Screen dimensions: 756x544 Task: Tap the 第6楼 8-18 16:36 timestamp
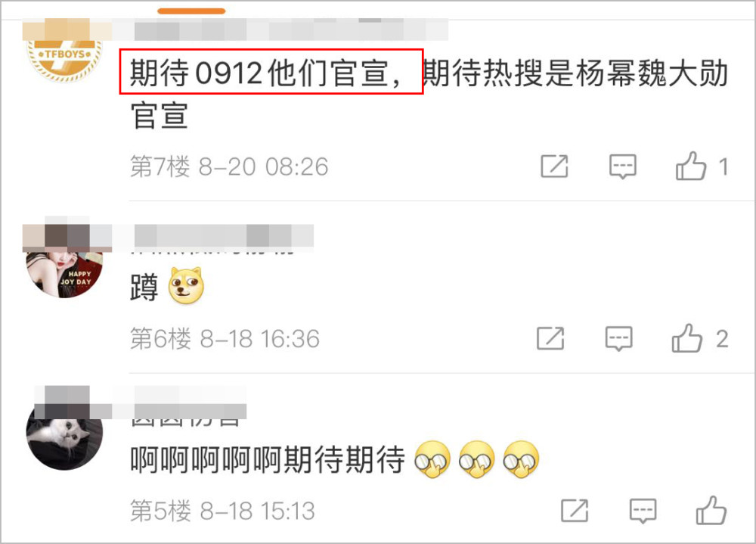[x=225, y=338]
